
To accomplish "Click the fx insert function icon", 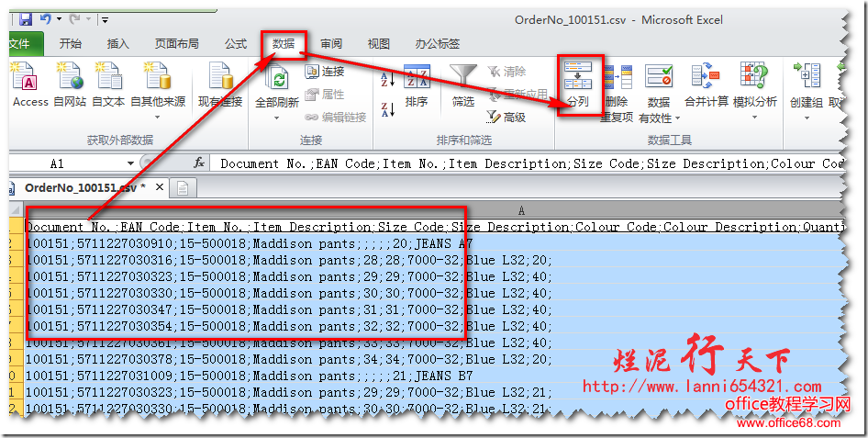I will pos(199,163).
